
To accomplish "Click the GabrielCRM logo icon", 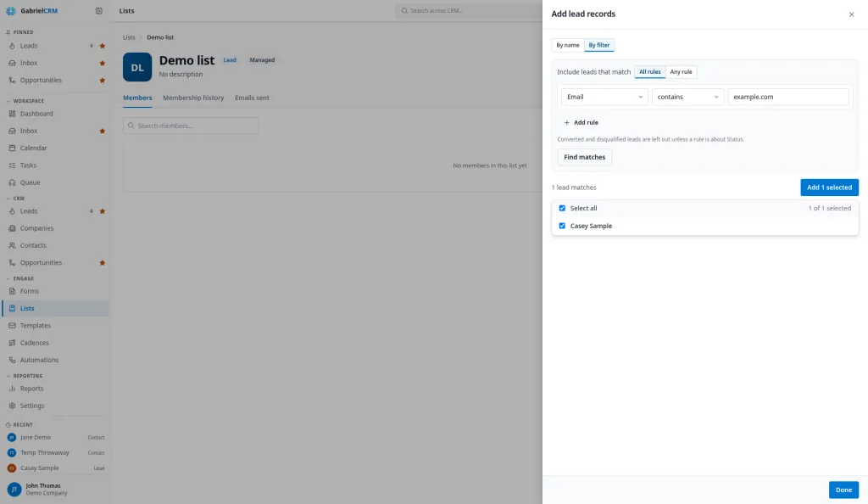I will point(11,10).
